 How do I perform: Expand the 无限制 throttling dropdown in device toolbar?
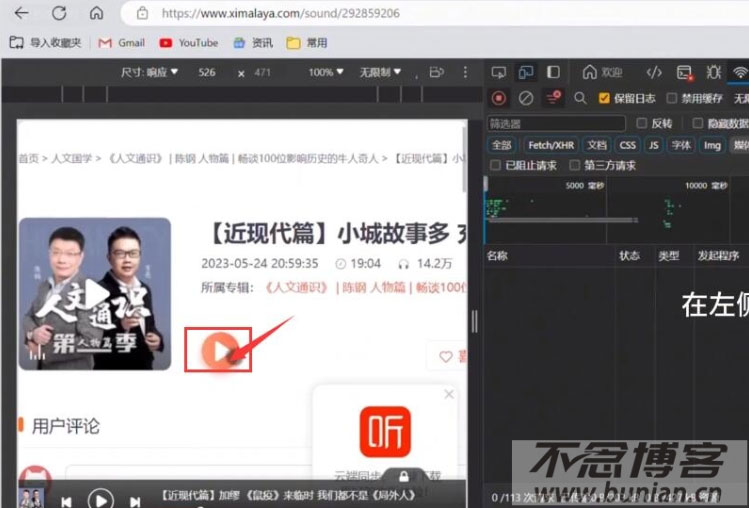point(380,72)
